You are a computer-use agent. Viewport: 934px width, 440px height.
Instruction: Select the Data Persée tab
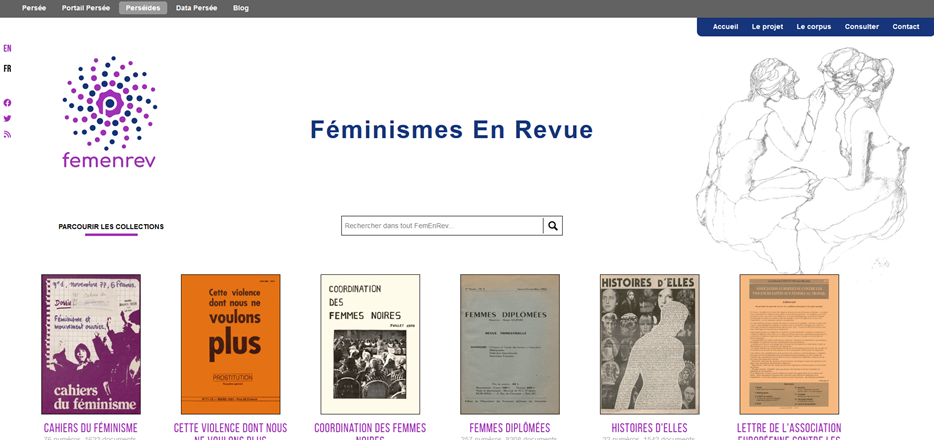tap(196, 8)
